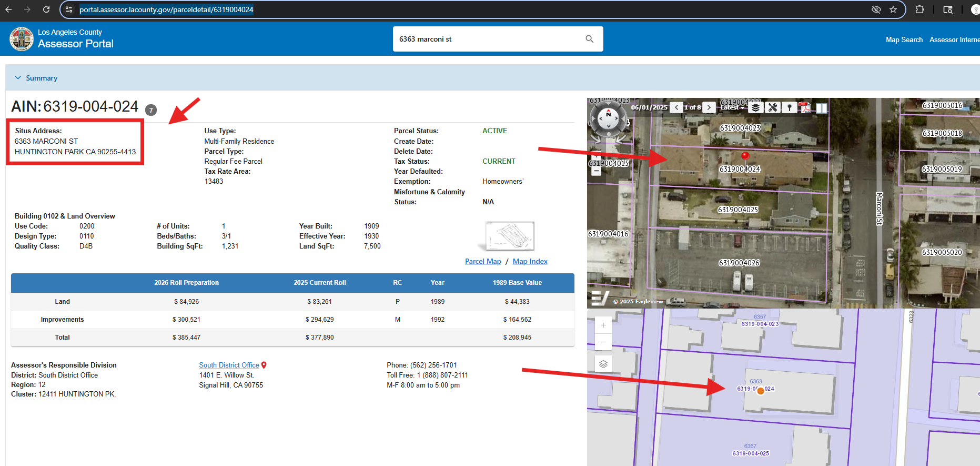The height and width of the screenshot is (466, 980).
Task: Go to next aerial image of 8
Action: point(709,107)
